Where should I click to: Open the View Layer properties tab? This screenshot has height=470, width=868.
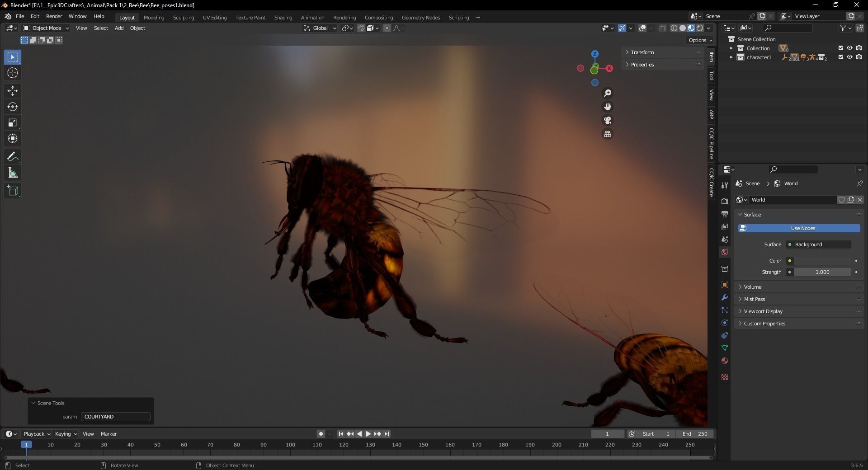click(x=725, y=226)
